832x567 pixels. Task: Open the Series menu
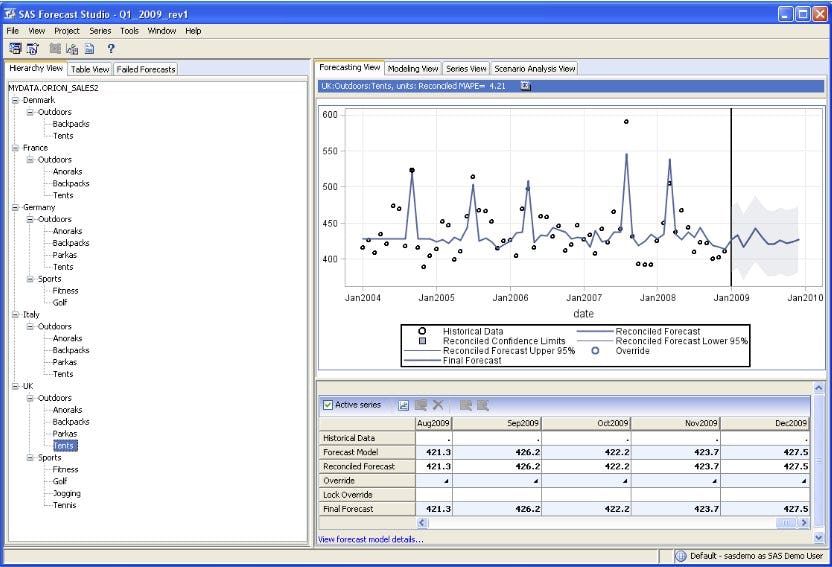[100, 31]
